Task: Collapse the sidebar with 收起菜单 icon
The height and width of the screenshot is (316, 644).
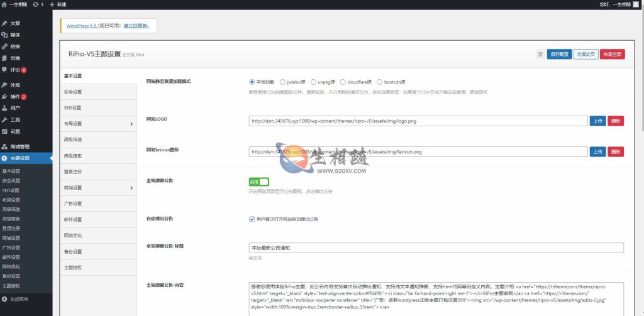Action: pyautogui.click(x=4, y=299)
